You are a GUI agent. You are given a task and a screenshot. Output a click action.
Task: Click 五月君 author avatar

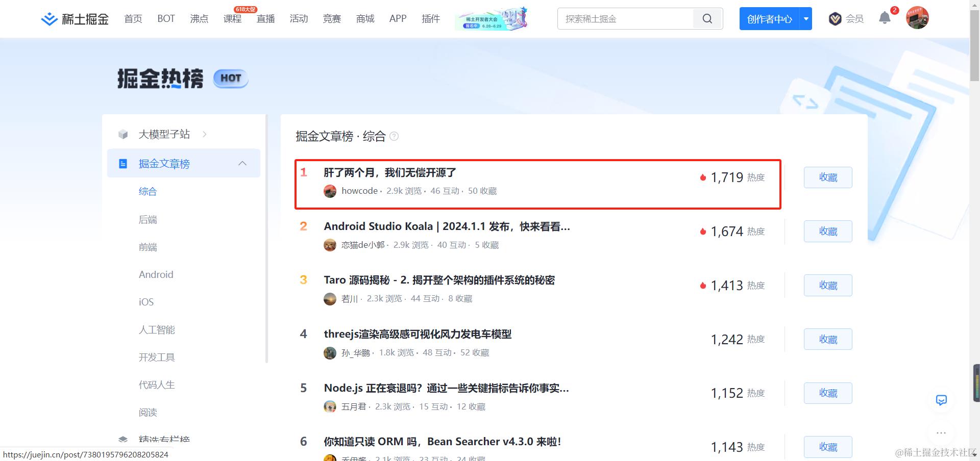(330, 406)
